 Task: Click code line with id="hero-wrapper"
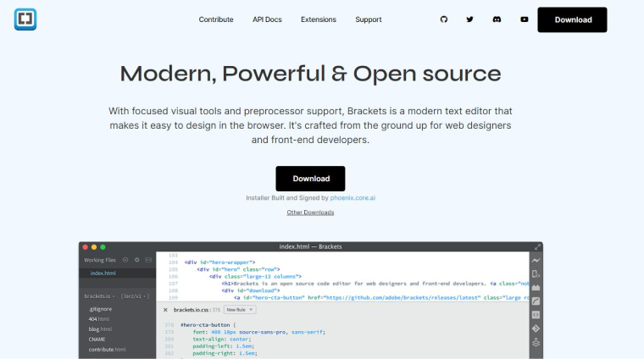coord(219,262)
